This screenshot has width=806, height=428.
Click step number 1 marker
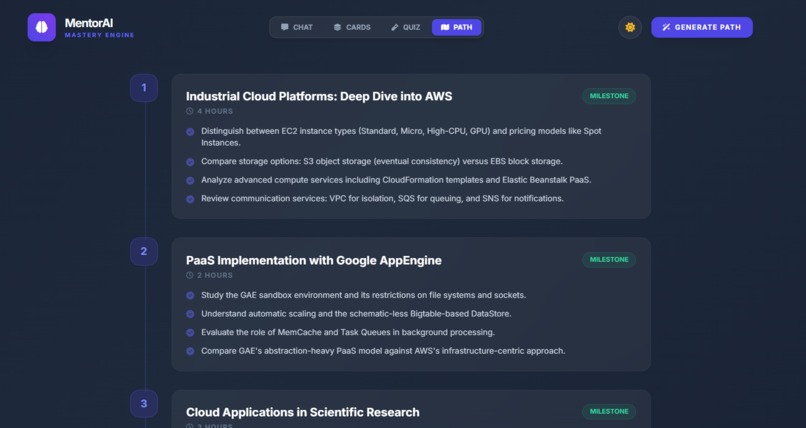144,88
